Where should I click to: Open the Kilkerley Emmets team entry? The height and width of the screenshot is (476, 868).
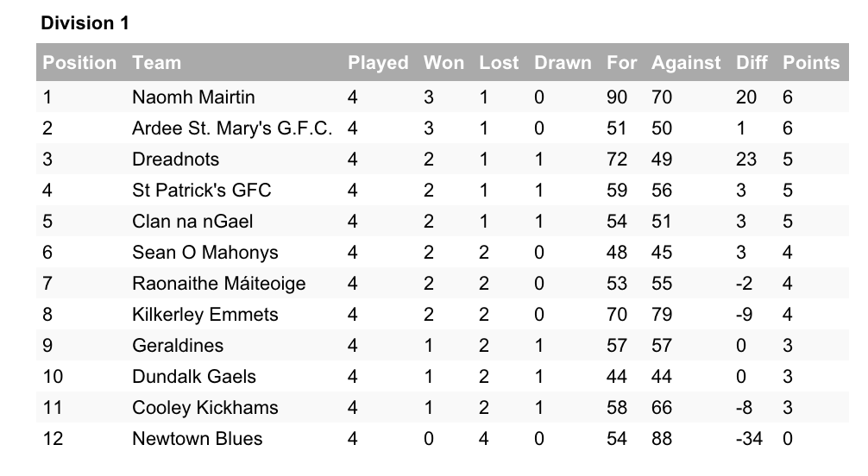tap(205, 315)
